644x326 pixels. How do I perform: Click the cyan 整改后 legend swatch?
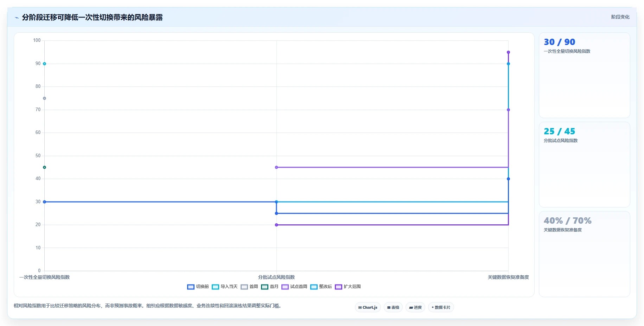[x=314, y=287]
